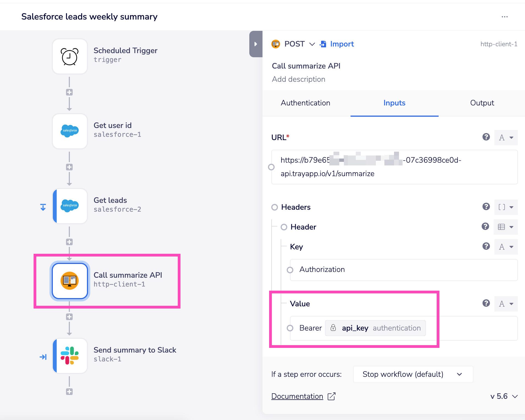Screen dimensions: 525x420
Task: Open the three-dot overflow menu top right
Action: point(505,17)
